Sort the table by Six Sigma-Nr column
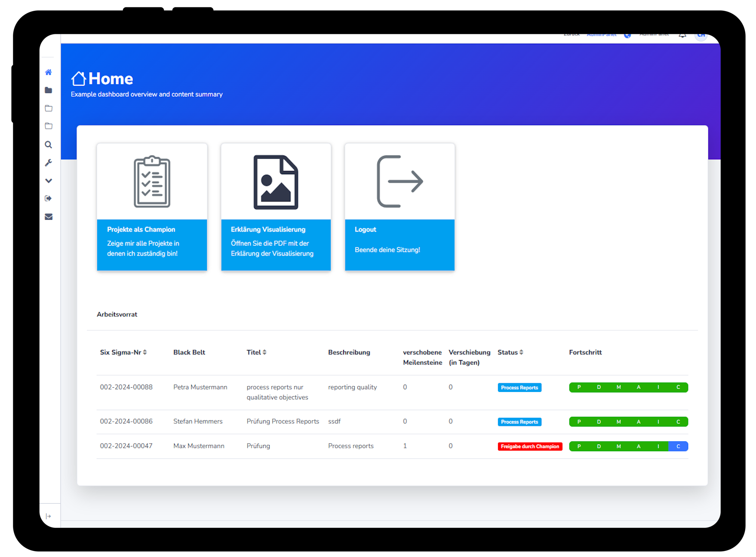Viewport: 756px width, 557px height. tap(146, 352)
